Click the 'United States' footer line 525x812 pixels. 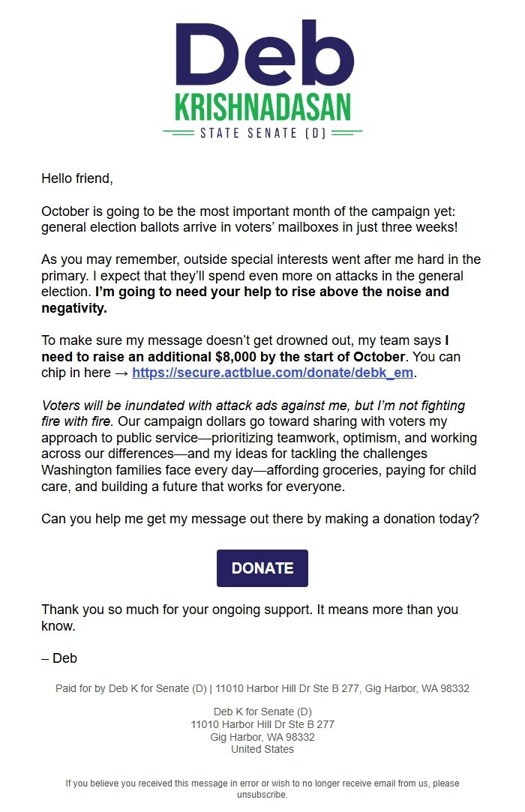(262, 749)
